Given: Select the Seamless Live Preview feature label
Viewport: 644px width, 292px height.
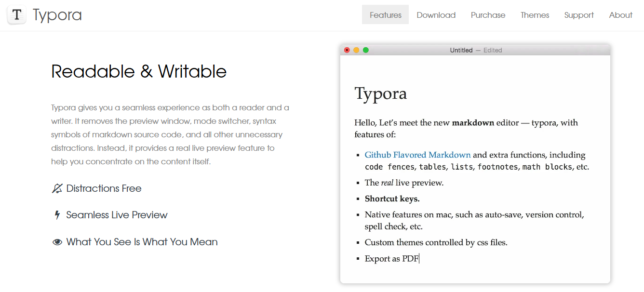Looking at the screenshot, I should pos(117,215).
